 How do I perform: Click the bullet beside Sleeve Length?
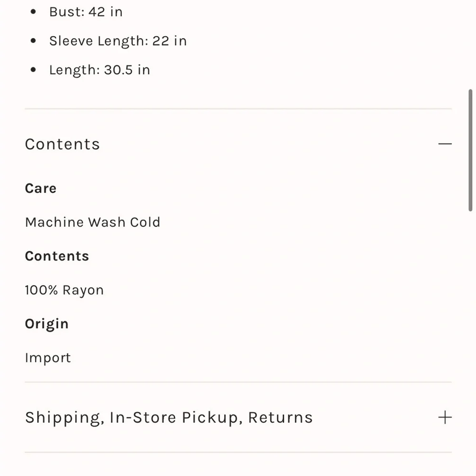point(33,40)
